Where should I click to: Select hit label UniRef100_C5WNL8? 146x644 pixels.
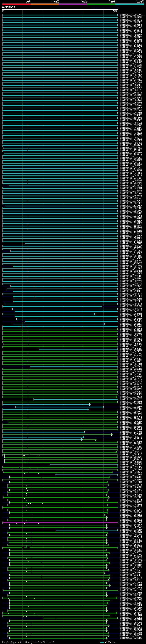[x=131, y=85]
